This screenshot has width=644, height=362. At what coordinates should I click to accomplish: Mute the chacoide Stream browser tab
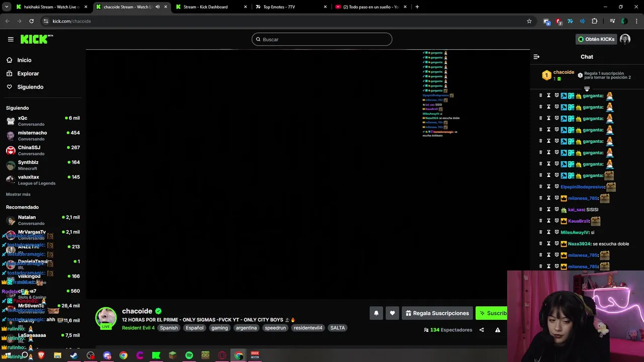click(x=157, y=7)
